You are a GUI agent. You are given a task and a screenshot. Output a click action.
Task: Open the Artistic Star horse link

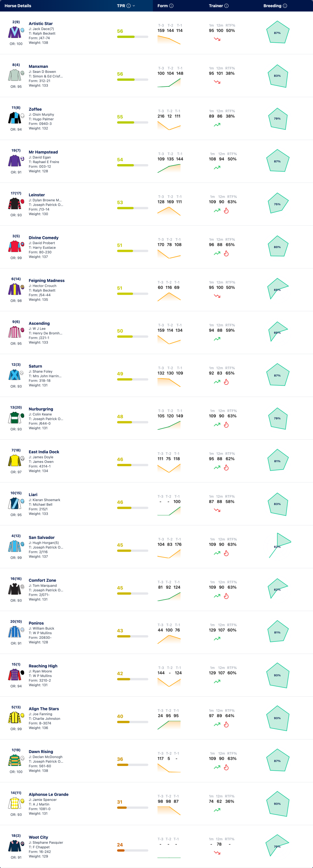point(41,24)
